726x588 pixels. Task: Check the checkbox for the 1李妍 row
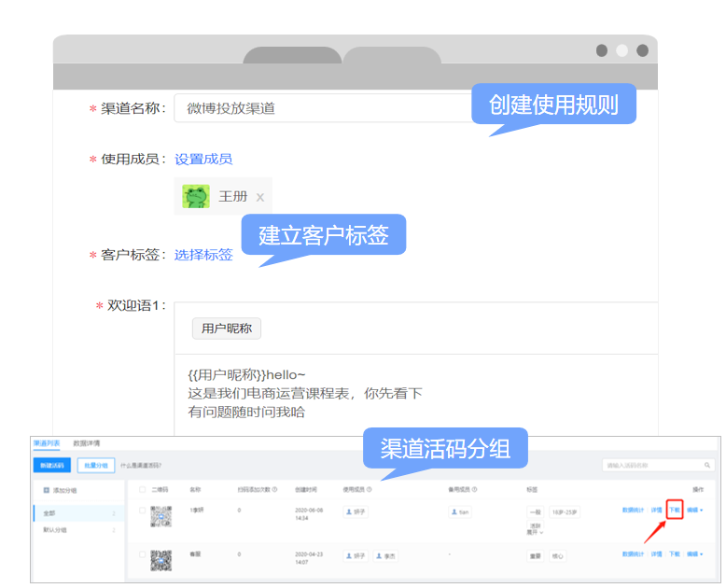(142, 511)
